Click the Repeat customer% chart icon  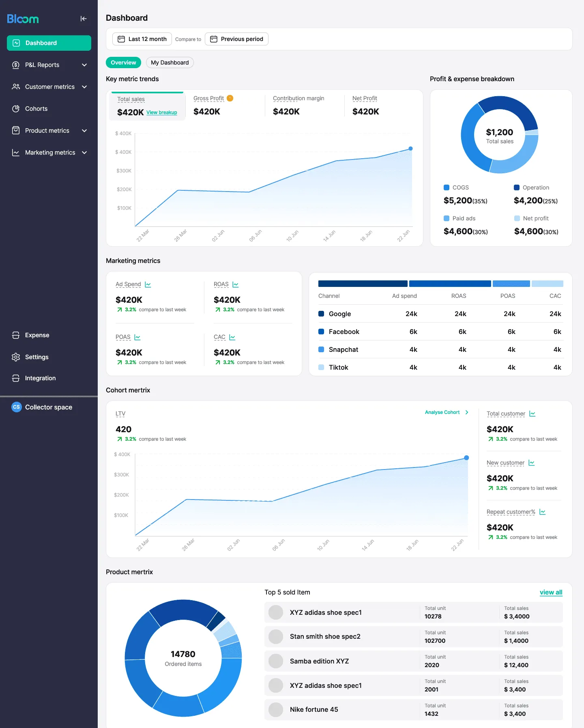(x=543, y=512)
